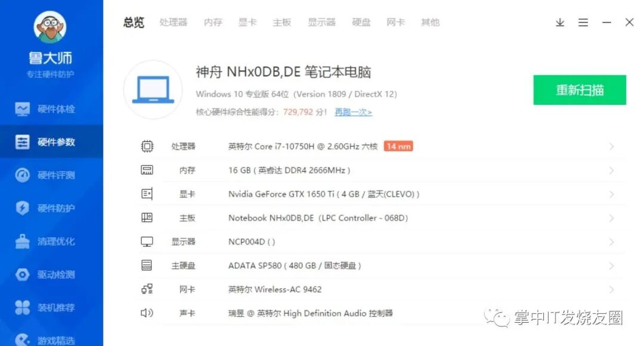The width and height of the screenshot is (644, 346).
Task: Click the laptop computer icon
Action: pos(153,89)
